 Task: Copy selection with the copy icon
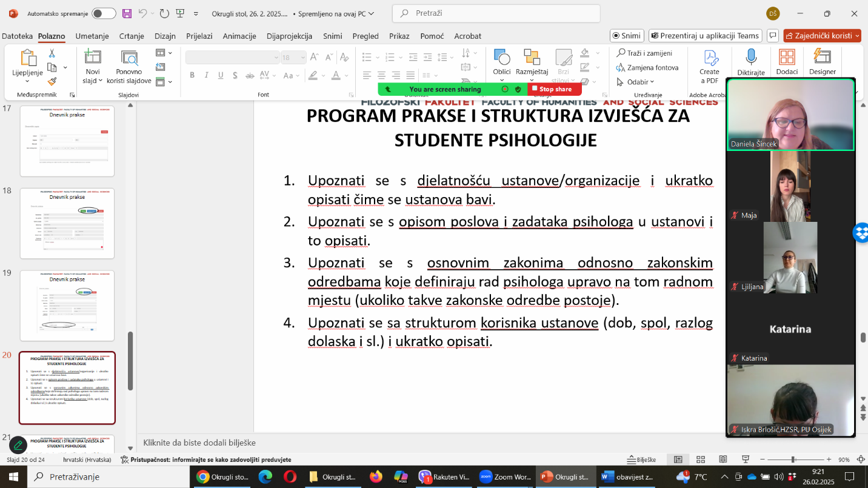click(x=52, y=67)
